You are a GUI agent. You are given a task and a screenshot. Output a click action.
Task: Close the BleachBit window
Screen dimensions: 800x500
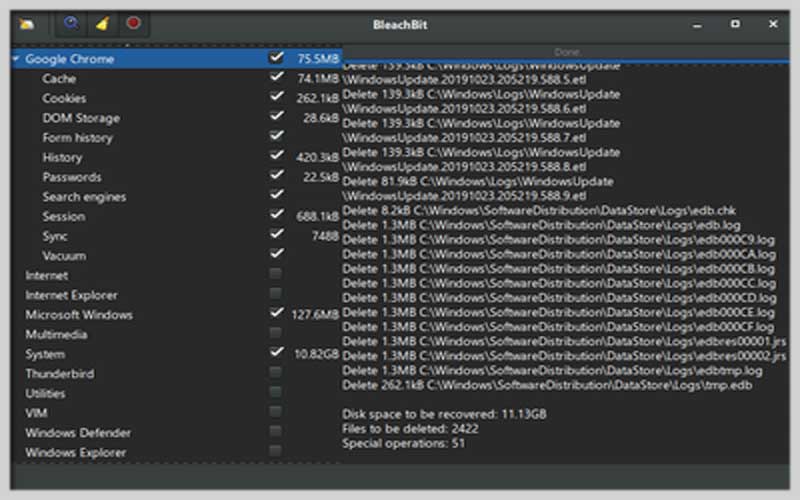[773, 24]
